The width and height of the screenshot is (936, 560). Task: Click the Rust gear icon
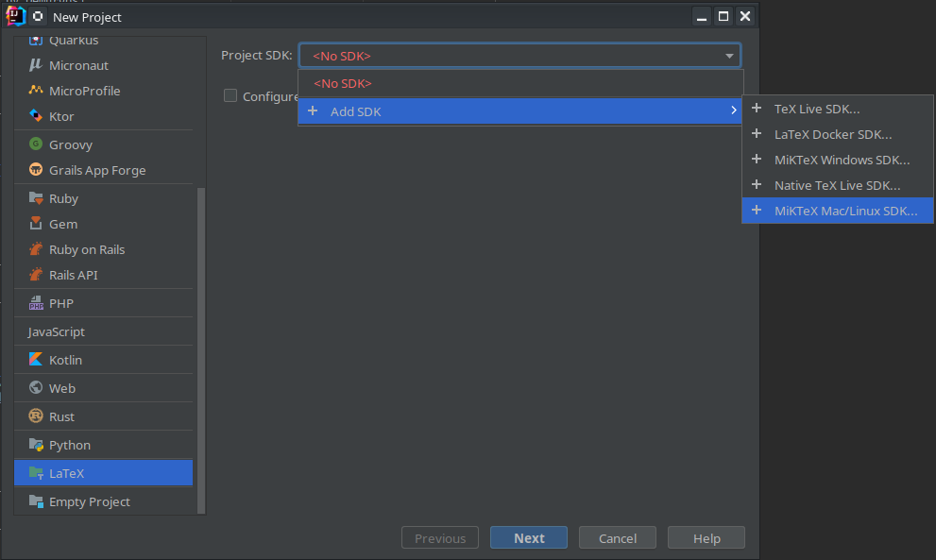point(36,416)
